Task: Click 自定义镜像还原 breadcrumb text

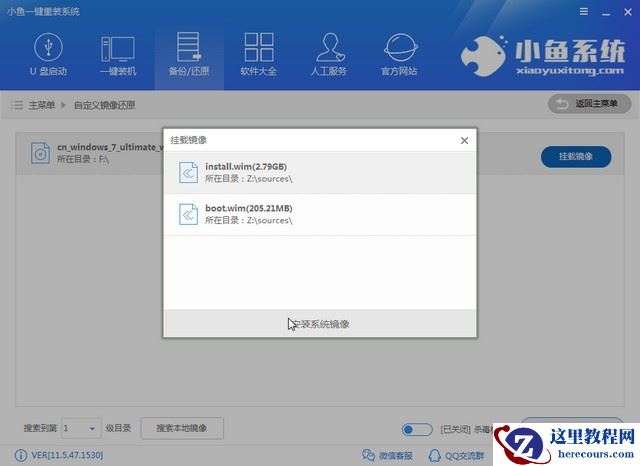Action: [x=104, y=105]
